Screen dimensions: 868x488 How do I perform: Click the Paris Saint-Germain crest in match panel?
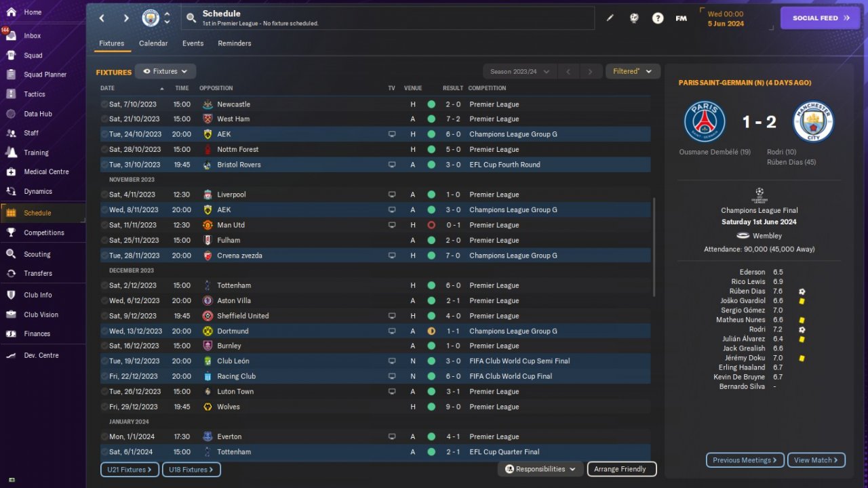705,122
